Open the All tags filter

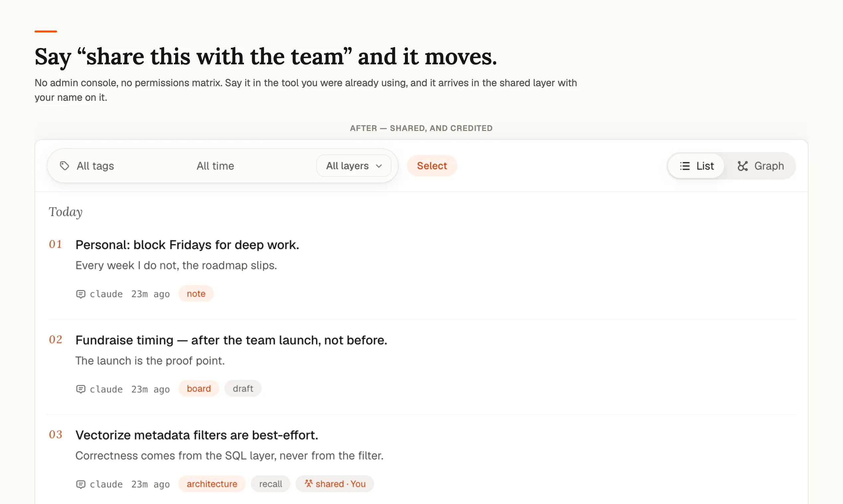(x=87, y=166)
